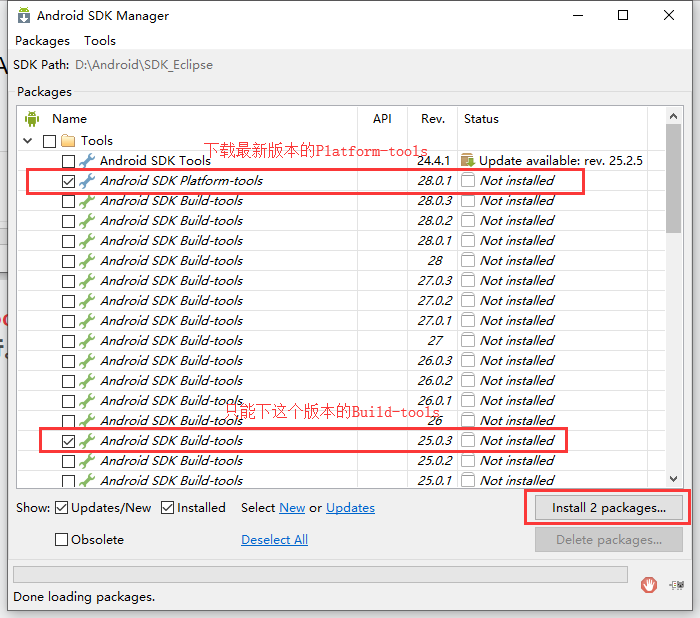The height and width of the screenshot is (618, 700).
Task: Open the Packages menu
Action: [x=42, y=41]
